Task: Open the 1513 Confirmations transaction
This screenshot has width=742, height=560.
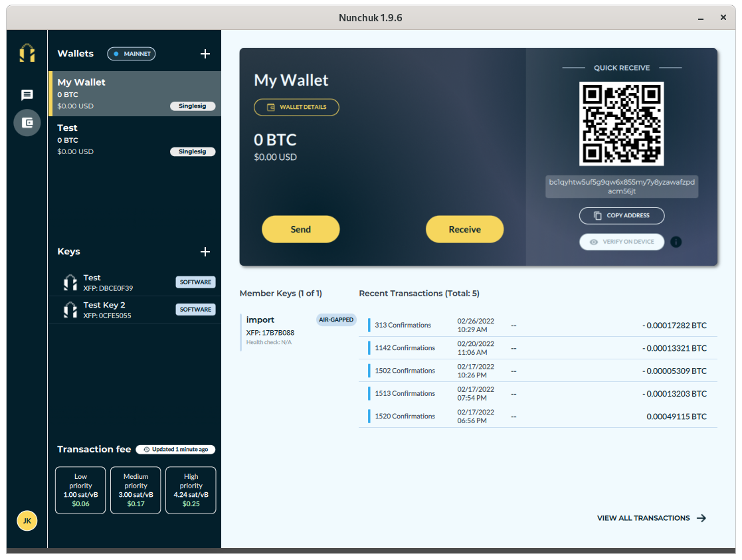Action: coord(538,393)
